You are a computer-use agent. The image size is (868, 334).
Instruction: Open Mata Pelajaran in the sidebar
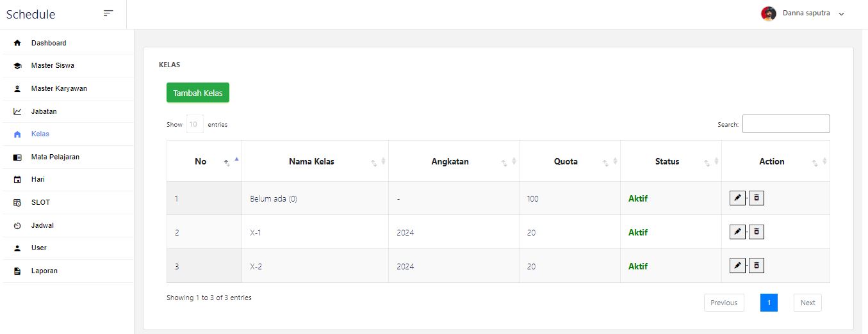55,157
